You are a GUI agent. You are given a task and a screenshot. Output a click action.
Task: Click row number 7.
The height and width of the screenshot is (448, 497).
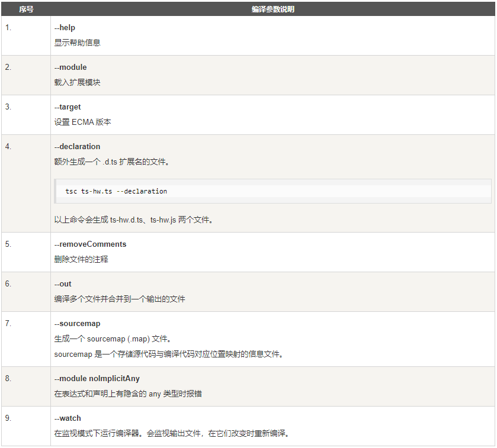click(x=8, y=323)
